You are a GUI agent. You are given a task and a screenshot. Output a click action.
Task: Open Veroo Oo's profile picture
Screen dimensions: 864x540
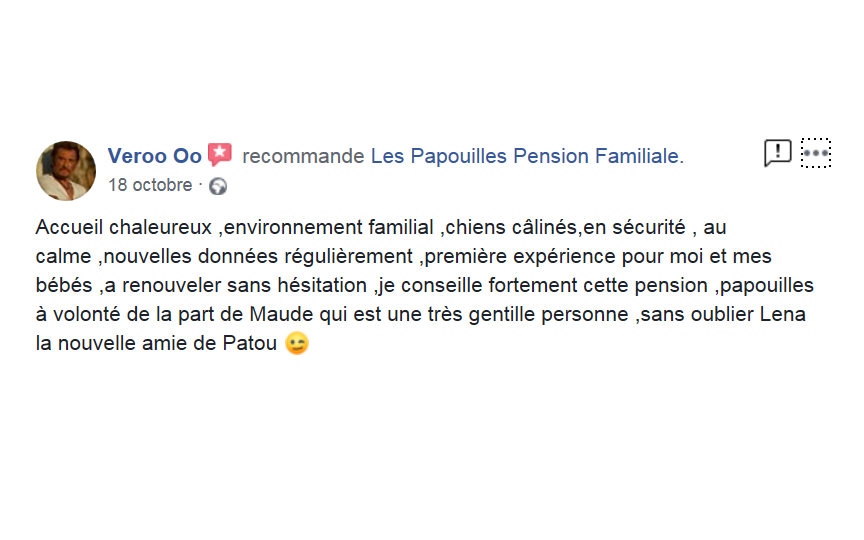click(x=66, y=170)
